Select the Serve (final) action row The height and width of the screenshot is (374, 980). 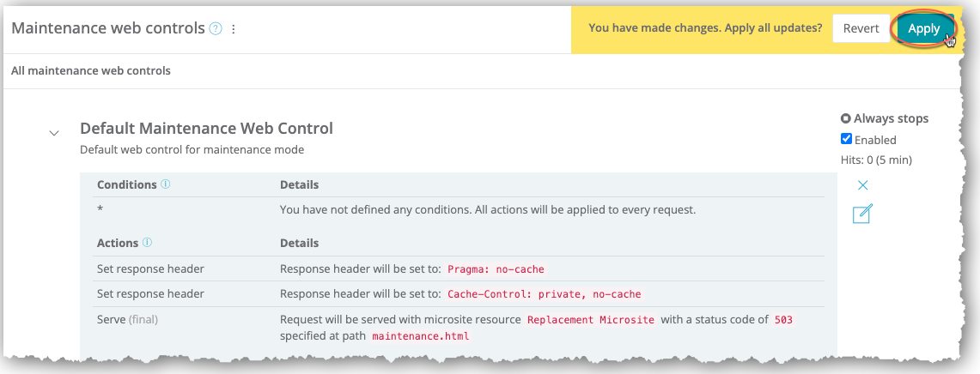(128, 319)
